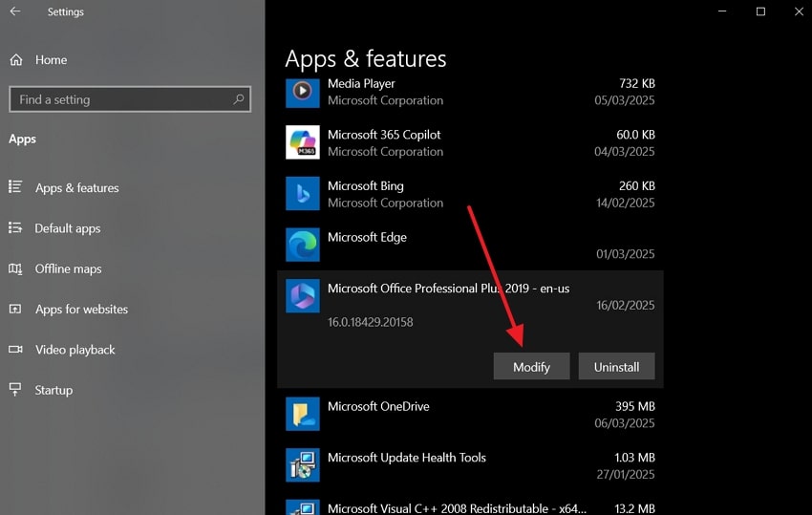Click the Office version number 16.0.18429.20158
812x515 pixels.
click(x=371, y=322)
